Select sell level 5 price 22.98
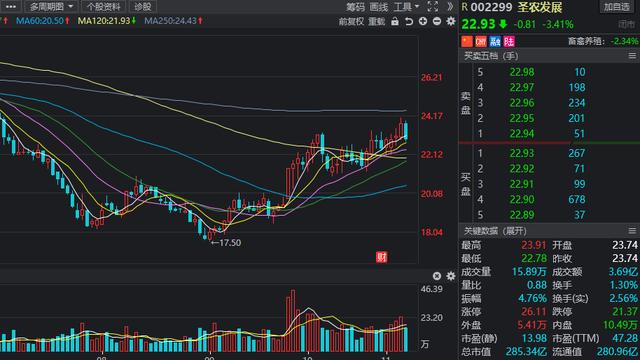Screen dimensions: 640x360 [522, 72]
